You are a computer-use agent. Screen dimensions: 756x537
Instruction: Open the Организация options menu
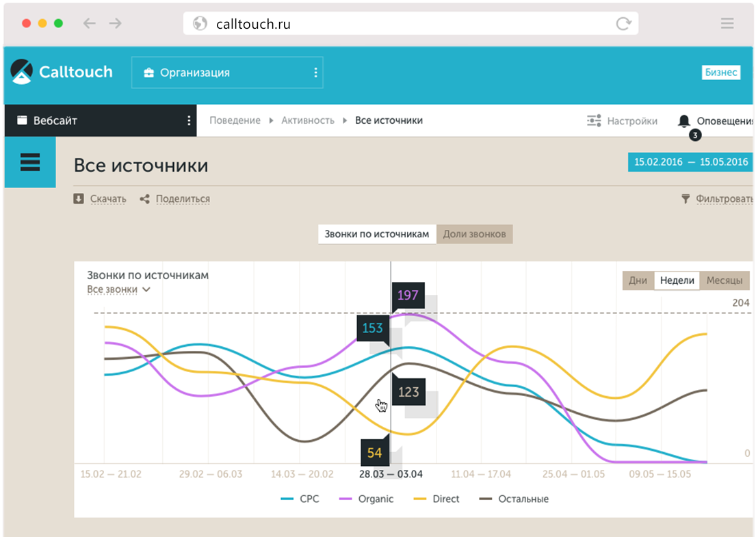[315, 73]
